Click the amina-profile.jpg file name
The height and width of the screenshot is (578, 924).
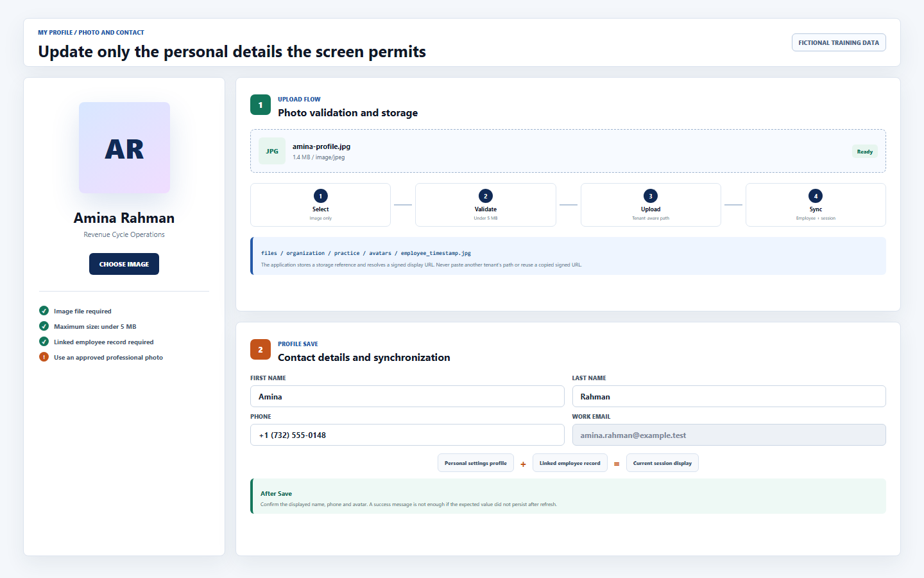pos(321,146)
